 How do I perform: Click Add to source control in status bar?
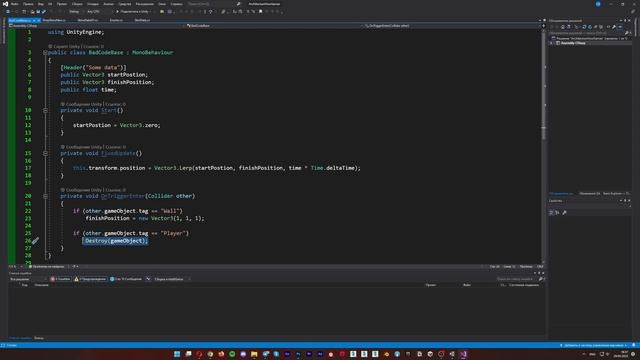(593, 345)
